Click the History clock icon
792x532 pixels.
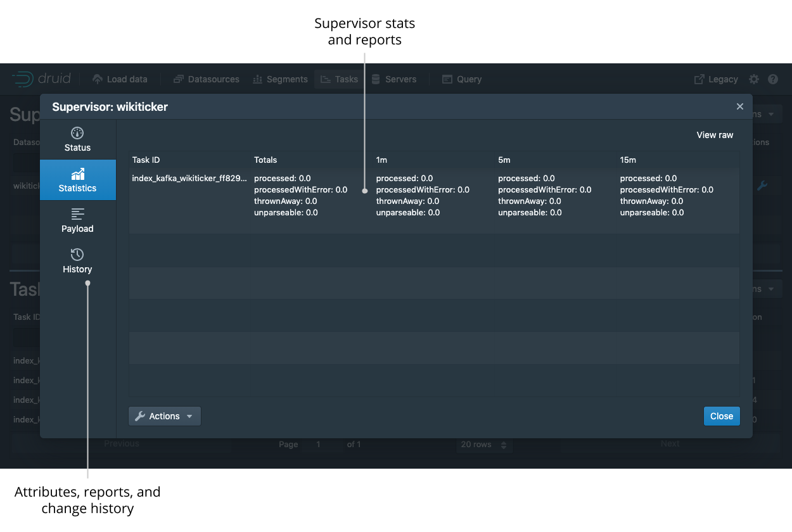click(77, 255)
